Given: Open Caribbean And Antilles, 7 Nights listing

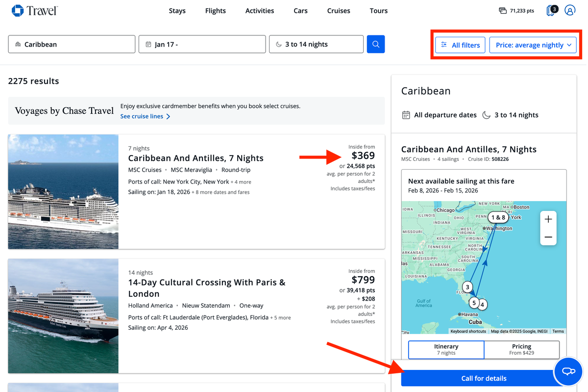Looking at the screenshot, I should coord(196,158).
